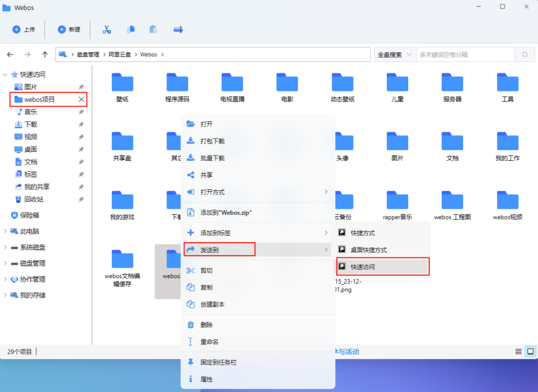Select the Rename icon in the toolbar

[177, 29]
